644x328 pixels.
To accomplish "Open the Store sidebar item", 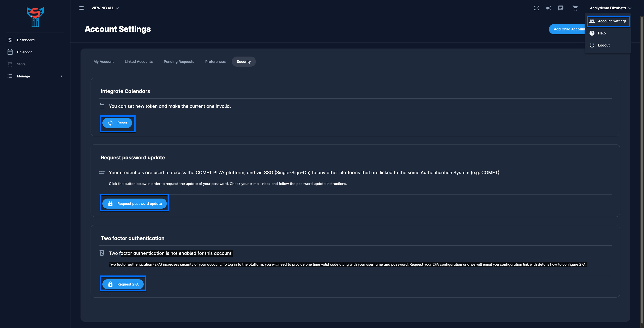I will pyautogui.click(x=21, y=64).
